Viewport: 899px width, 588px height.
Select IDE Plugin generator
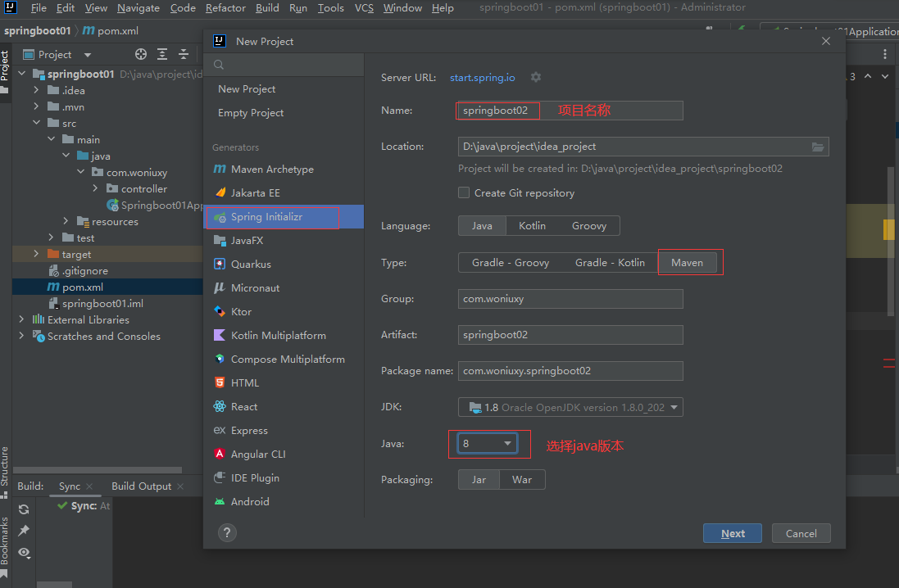point(284,478)
